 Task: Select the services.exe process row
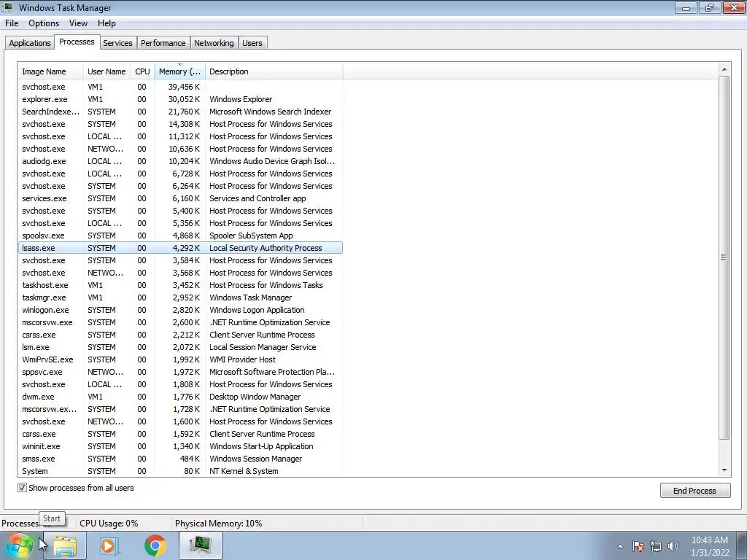pyautogui.click(x=180, y=198)
